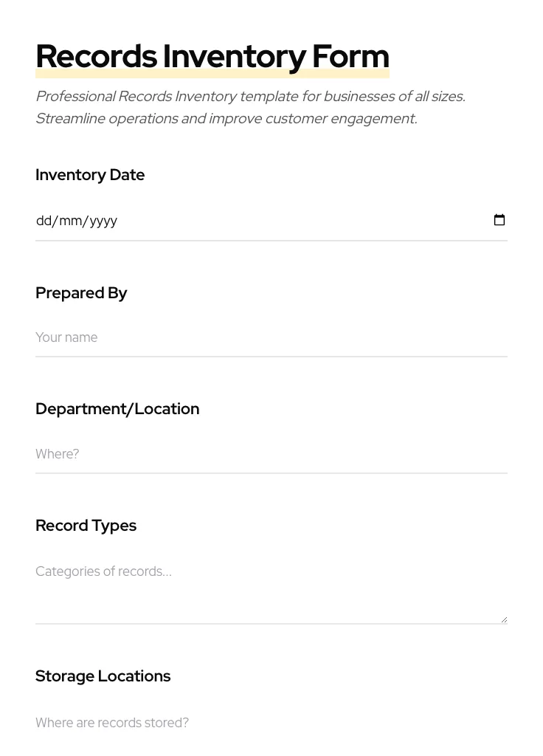Click the yellow highlight under the title
The height and width of the screenshot is (756, 543).
click(212, 72)
